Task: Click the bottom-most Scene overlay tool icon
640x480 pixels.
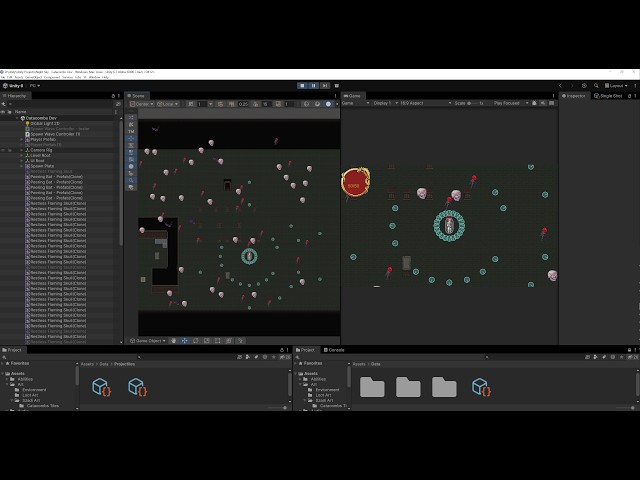Action: [131, 187]
